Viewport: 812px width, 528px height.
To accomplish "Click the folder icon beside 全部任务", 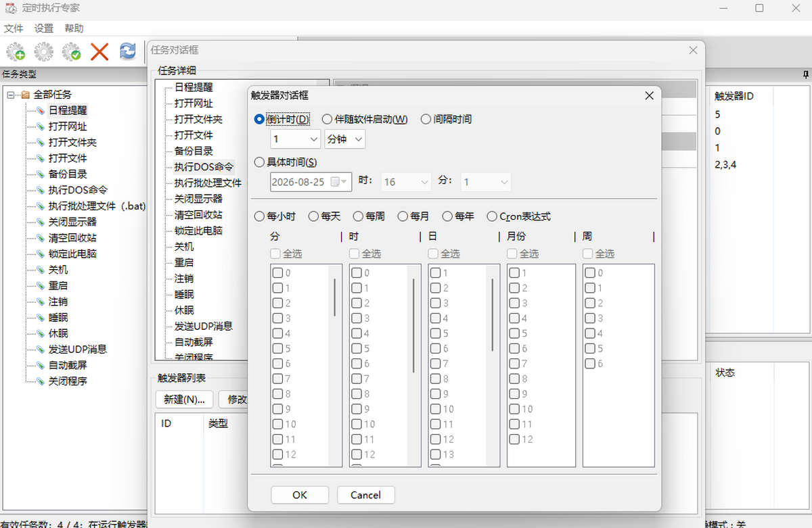I will point(26,95).
